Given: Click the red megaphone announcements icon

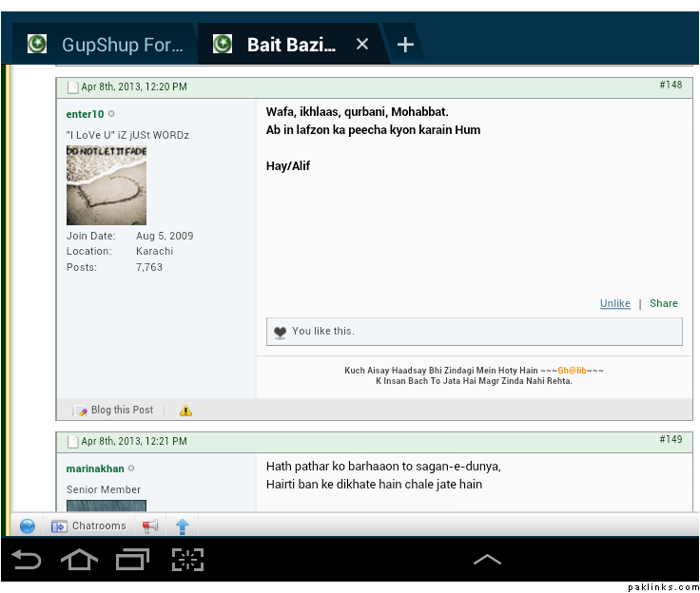Looking at the screenshot, I should (150, 526).
